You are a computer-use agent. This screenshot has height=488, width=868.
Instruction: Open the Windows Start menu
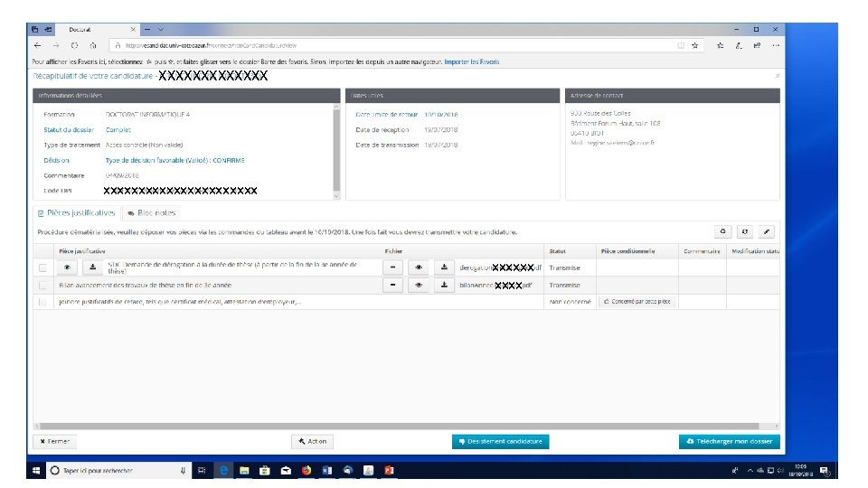(36, 470)
